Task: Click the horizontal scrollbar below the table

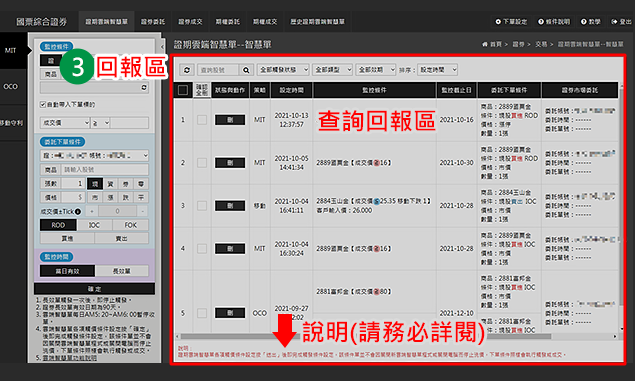Action: (x=365, y=336)
